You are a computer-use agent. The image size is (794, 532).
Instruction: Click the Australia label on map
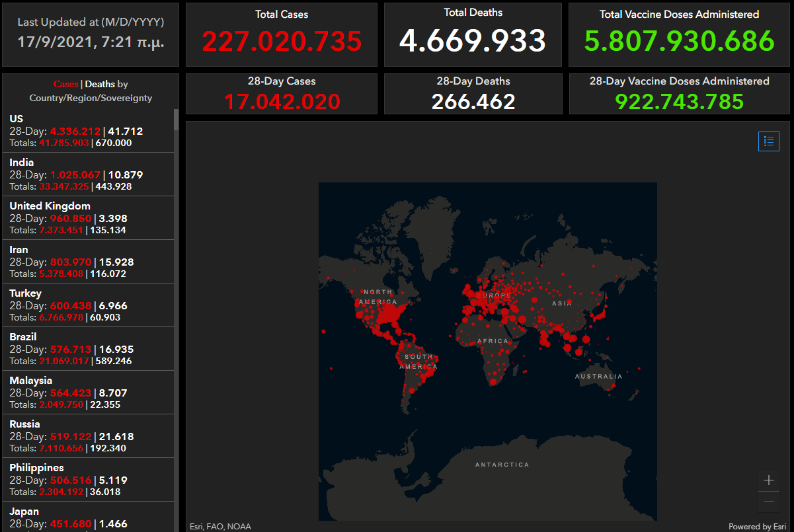click(x=598, y=376)
